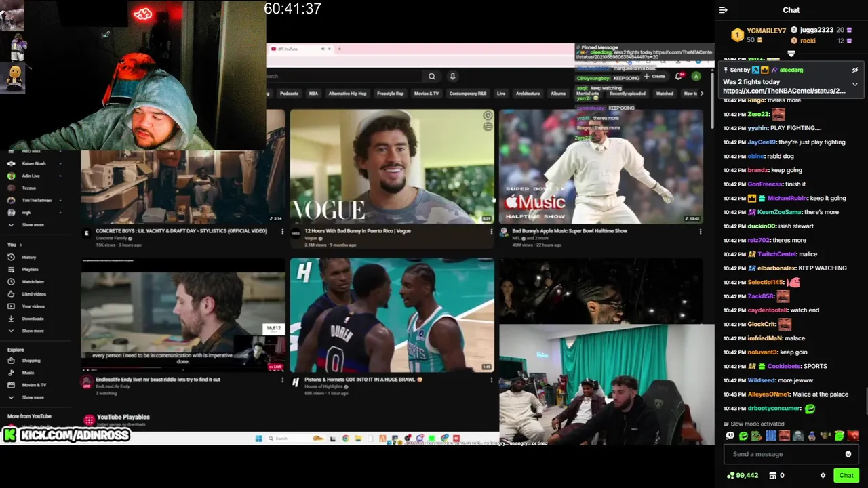868x488 pixels.
Task: Open chat settings gear icon
Action: (823, 476)
